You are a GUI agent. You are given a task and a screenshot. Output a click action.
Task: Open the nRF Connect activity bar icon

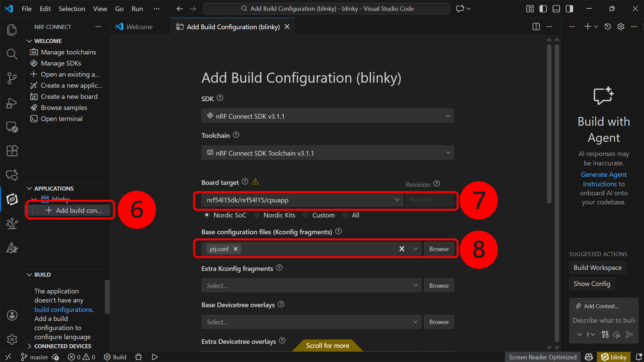click(x=12, y=200)
